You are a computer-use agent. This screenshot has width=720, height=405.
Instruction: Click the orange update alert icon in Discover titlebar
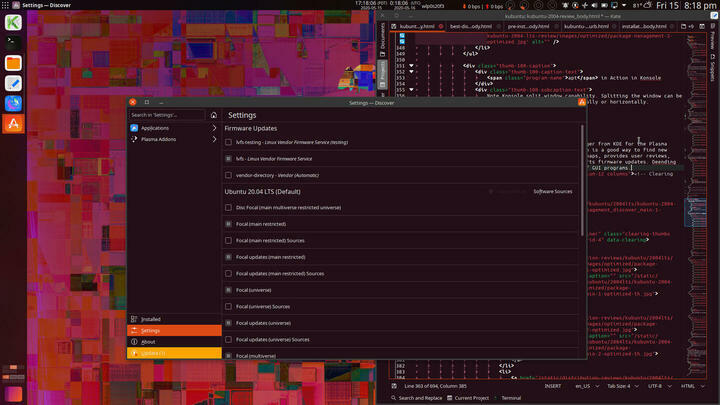pos(582,102)
